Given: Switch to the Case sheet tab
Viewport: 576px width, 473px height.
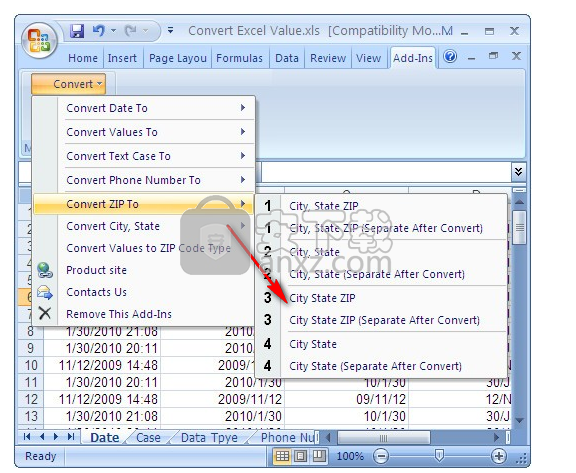Looking at the screenshot, I should pos(148,437).
